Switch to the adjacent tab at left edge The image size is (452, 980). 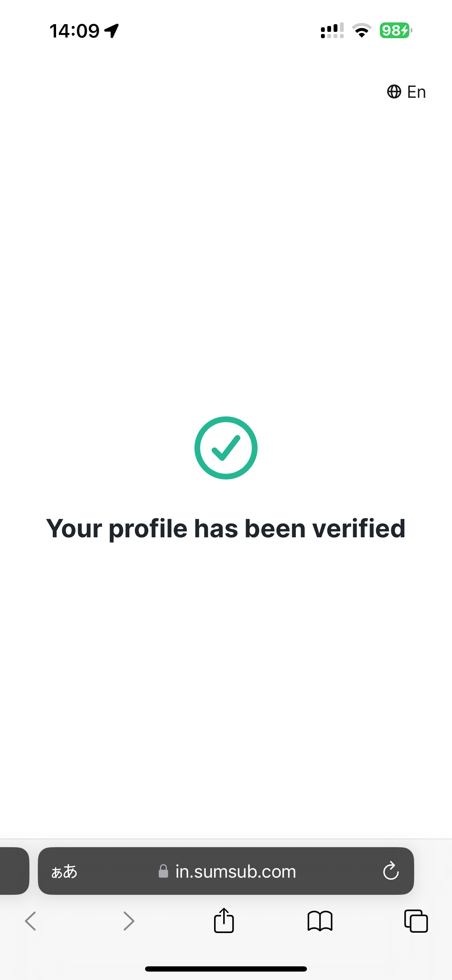click(x=14, y=871)
